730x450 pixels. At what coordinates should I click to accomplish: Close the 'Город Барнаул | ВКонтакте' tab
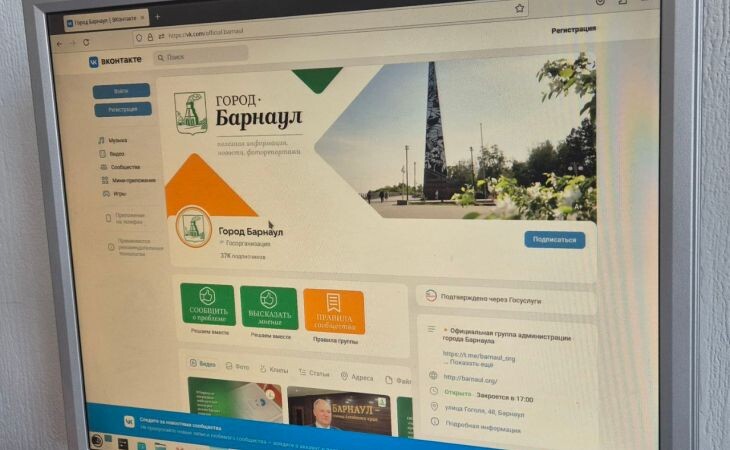click(x=142, y=18)
